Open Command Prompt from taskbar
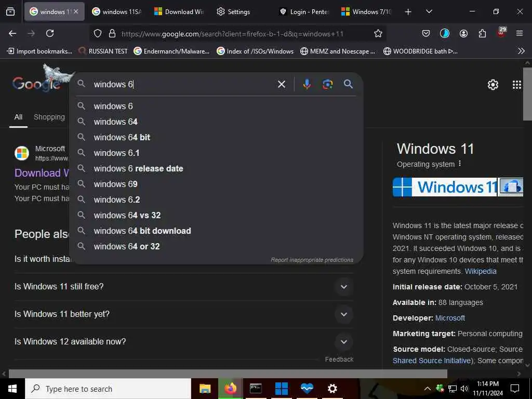The image size is (532, 399). click(x=256, y=389)
